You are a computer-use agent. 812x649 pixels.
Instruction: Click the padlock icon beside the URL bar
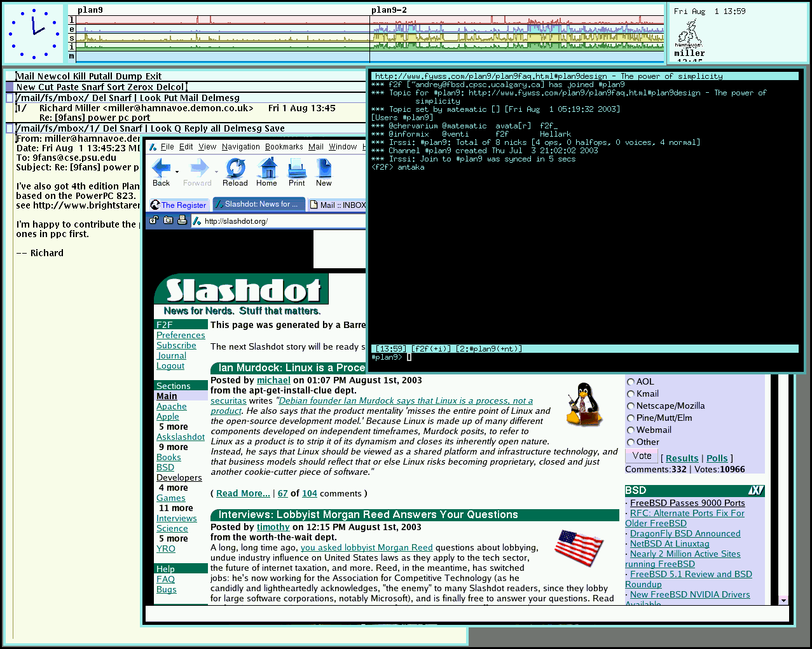[x=154, y=221]
